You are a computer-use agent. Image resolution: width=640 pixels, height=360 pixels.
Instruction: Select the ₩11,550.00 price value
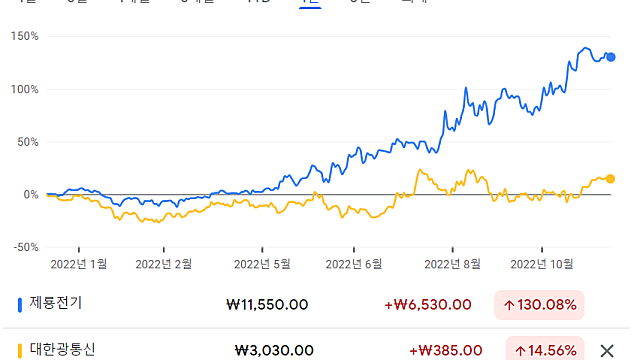(267, 305)
